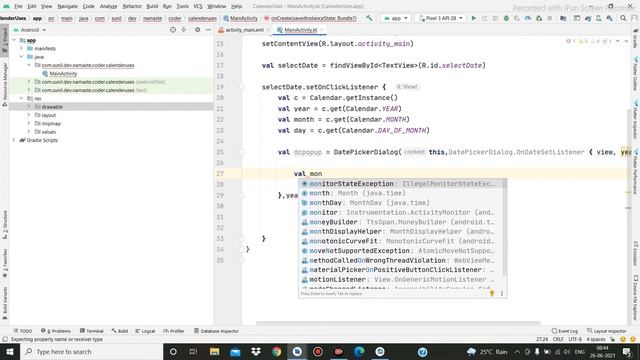Click the Chrome icon in taskbar
Screen dimensions: 640x360
[x=276, y=351]
